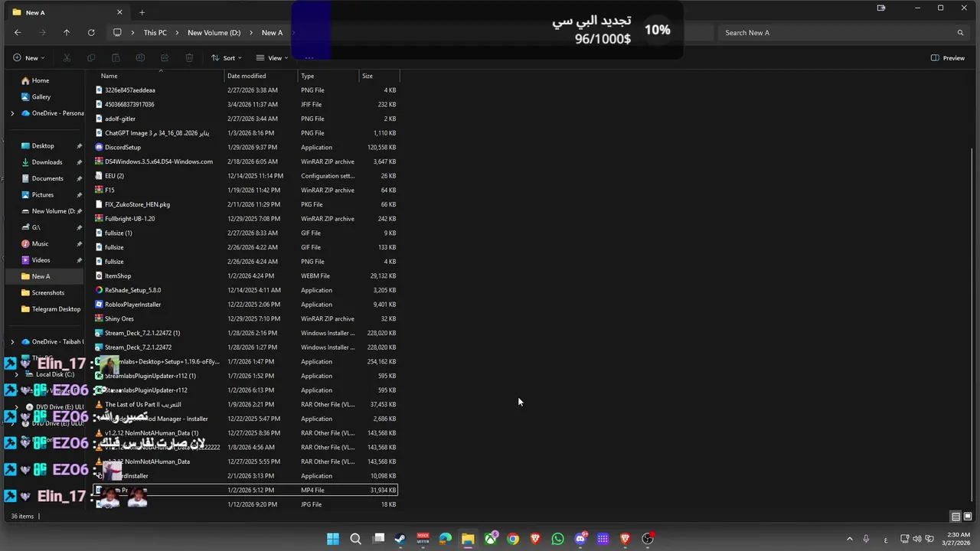Open Steam from the taskbar
This screenshot has width=980, height=551.
[400, 539]
